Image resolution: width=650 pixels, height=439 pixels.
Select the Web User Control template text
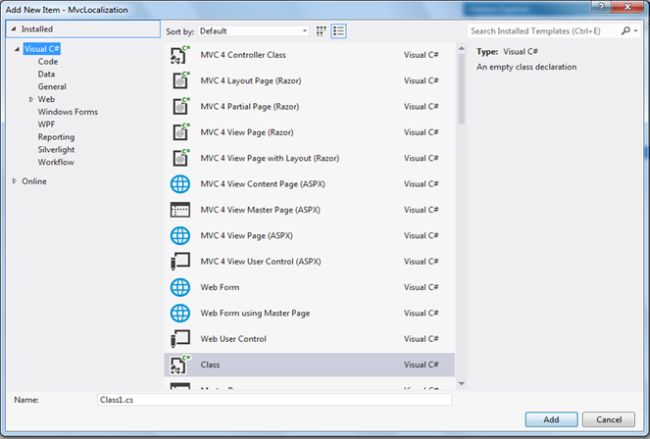[x=233, y=339]
